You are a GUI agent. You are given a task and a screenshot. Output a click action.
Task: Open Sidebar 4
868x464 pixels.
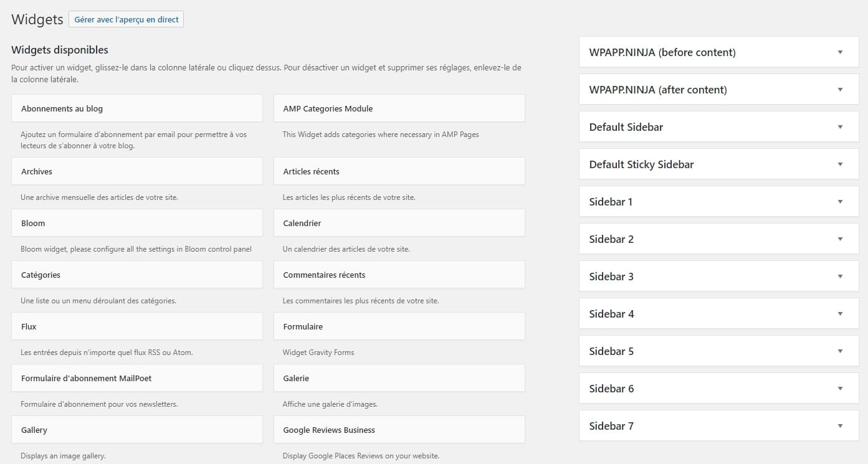718,313
